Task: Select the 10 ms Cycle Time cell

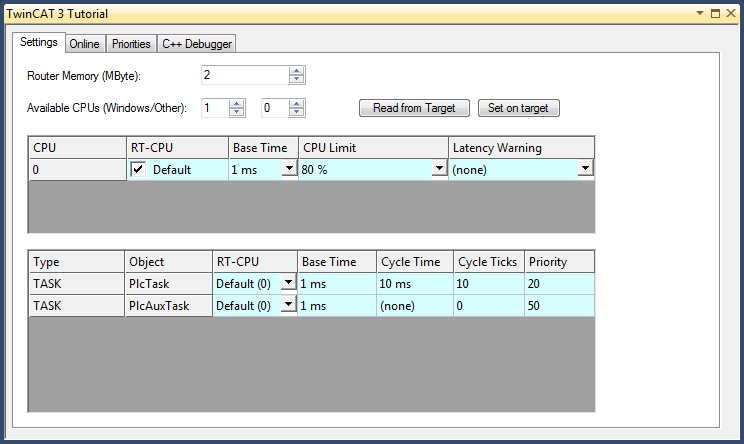Action: [415, 284]
